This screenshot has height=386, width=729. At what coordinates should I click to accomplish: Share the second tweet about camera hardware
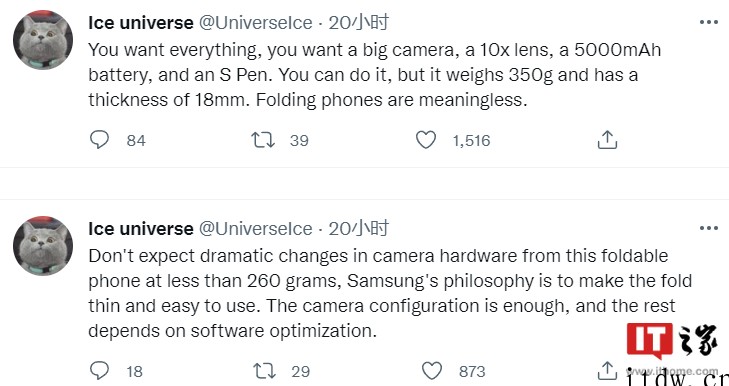coord(607,371)
